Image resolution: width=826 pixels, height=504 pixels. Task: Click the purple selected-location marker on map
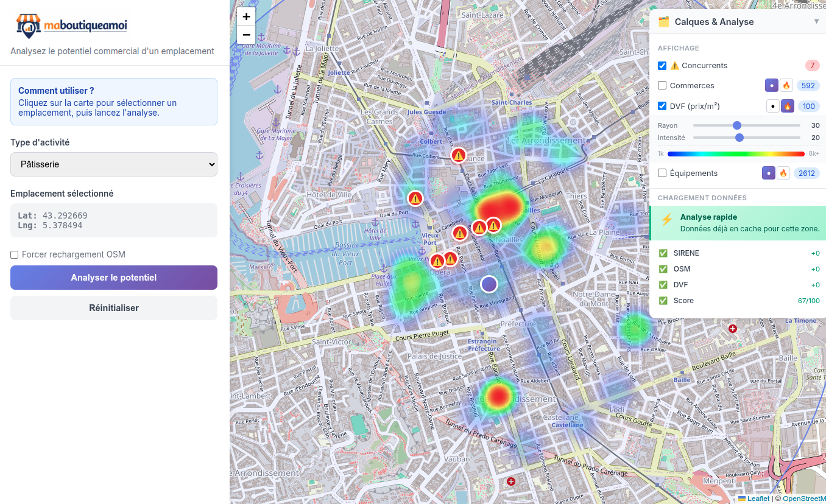(489, 284)
